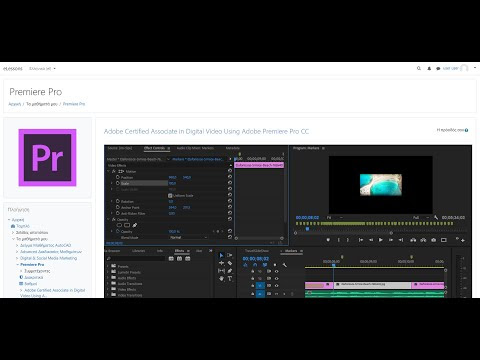Click the Accelerated Effects filter icon
The height and width of the screenshot is (360, 480).
tap(171, 258)
